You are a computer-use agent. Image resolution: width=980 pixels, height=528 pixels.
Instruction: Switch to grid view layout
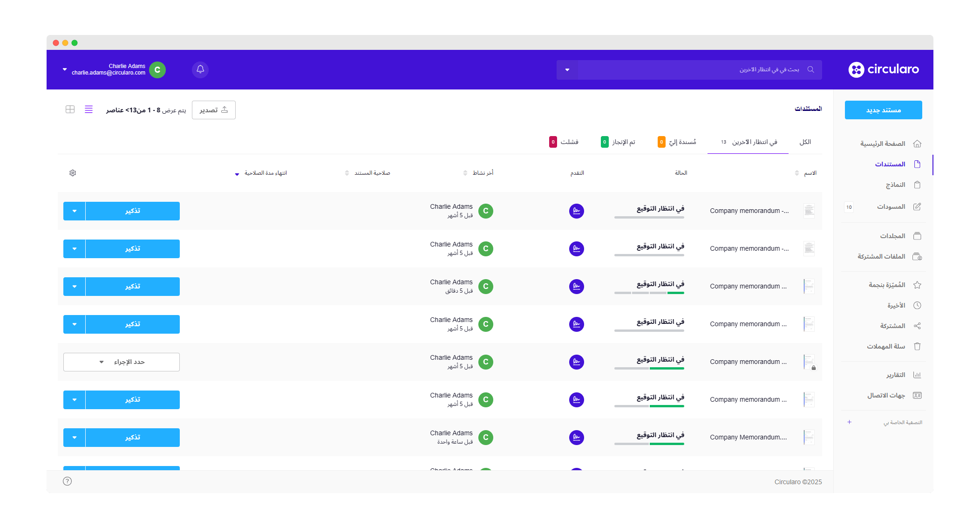[70, 110]
